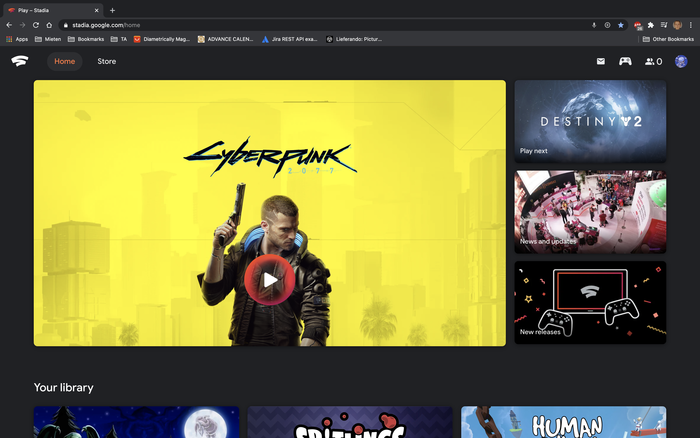The image size is (700, 438).
Task: Open the News and updates card
Action: coord(590,211)
